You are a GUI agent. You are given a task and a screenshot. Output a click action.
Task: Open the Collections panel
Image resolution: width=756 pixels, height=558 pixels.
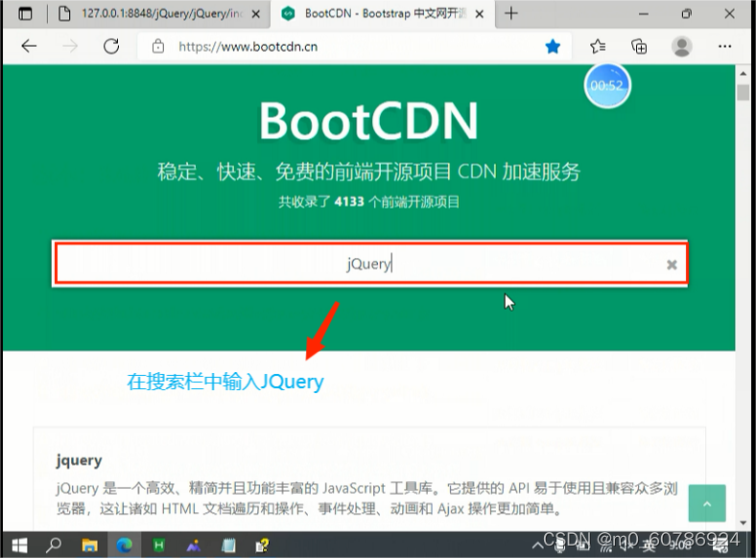(x=639, y=46)
